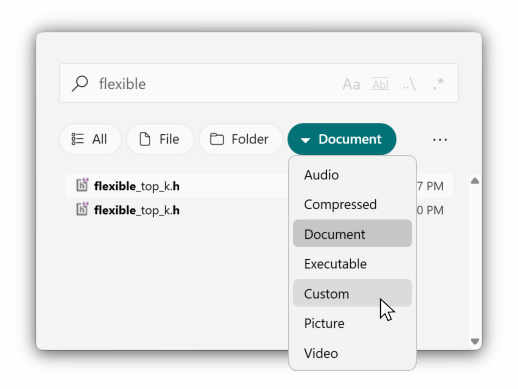Filter results by Folder
Viewport: 518px width, 389px height.
click(239, 139)
